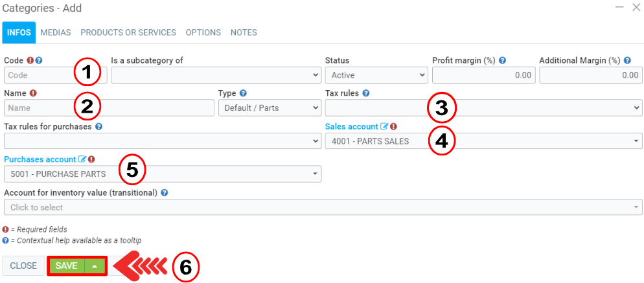The image size is (644, 283).
Task: Click the help icon beside Code label
Action: pyautogui.click(x=39, y=61)
